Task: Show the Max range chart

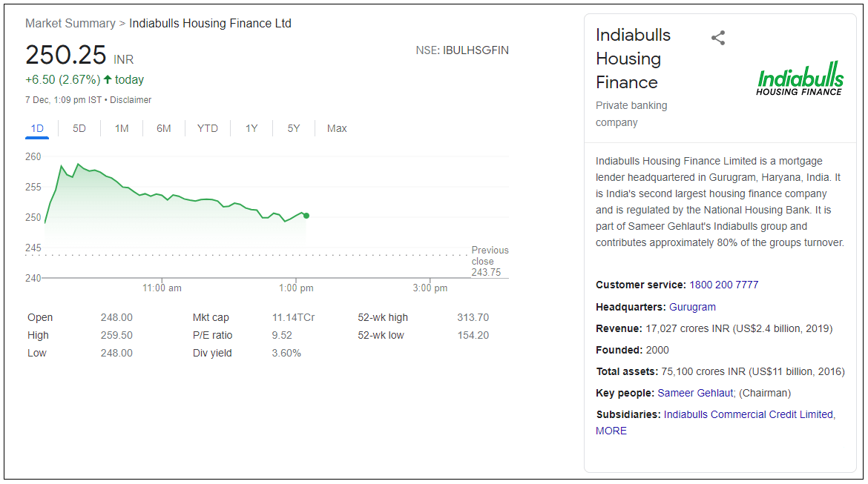Action: [337, 128]
